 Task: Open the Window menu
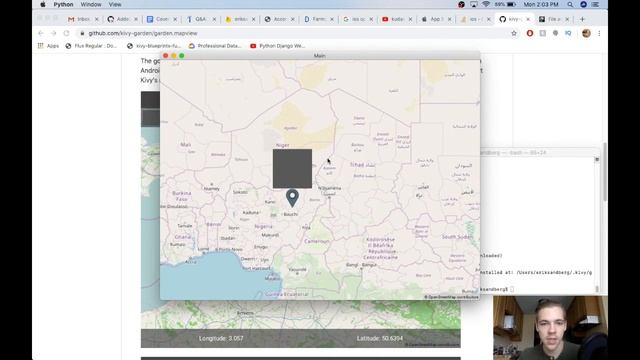pyautogui.click(x=91, y=4)
